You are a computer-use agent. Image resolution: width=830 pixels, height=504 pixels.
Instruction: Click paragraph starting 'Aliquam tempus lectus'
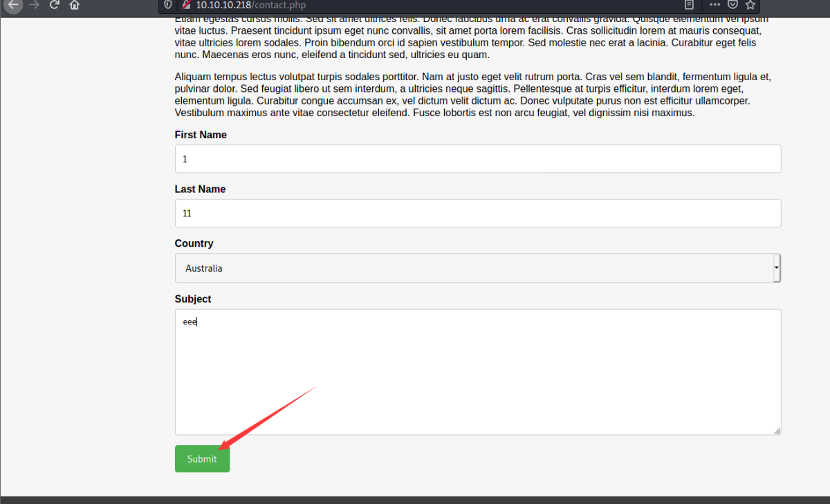coord(473,95)
